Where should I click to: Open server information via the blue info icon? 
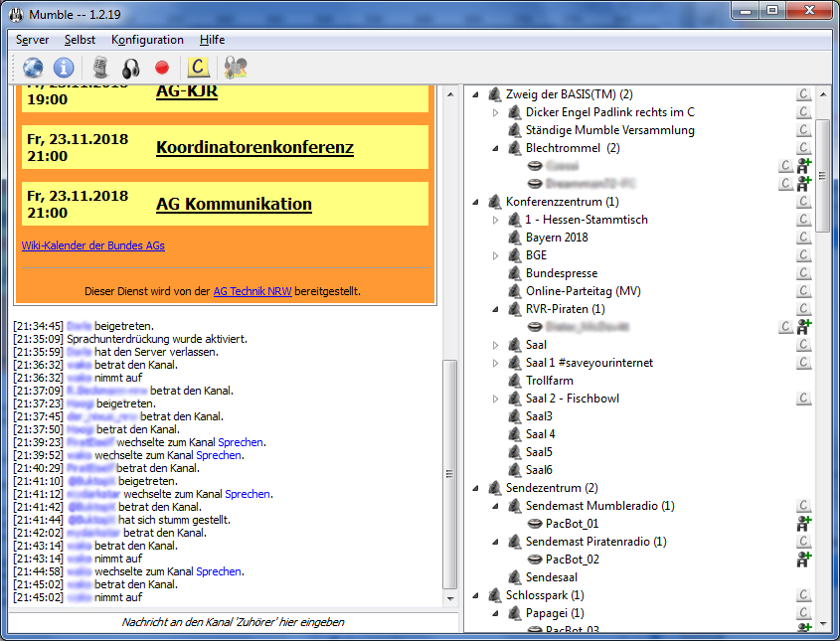(64, 68)
